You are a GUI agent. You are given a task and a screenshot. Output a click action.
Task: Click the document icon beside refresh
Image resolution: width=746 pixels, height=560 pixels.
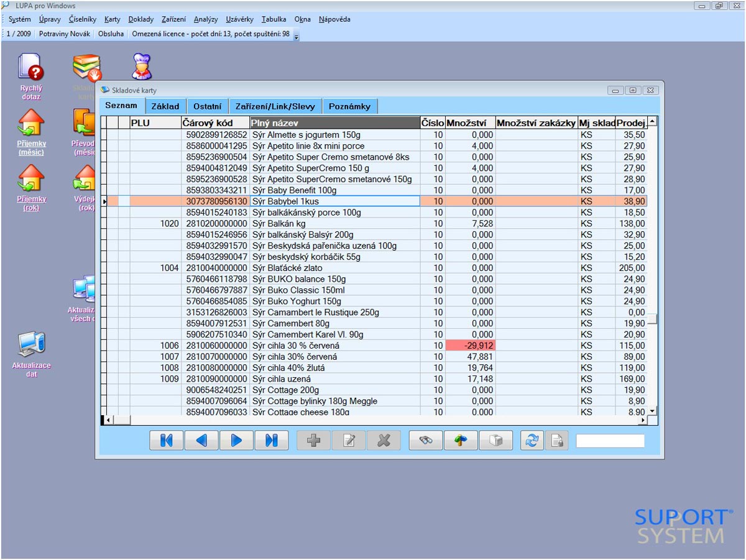coord(557,440)
